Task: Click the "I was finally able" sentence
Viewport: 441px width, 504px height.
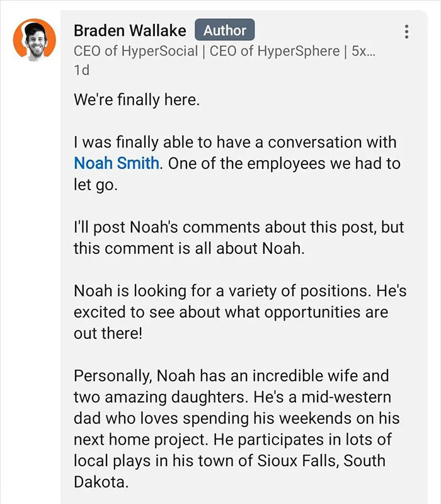Action: (235, 142)
